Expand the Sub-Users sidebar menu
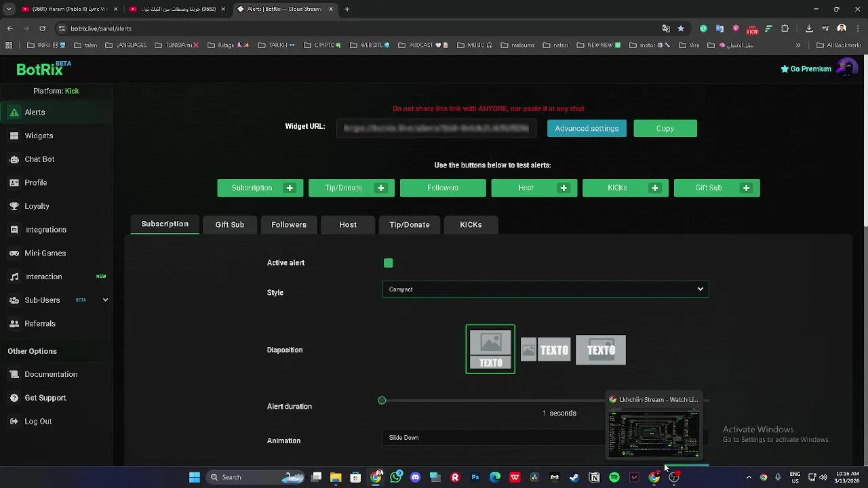This screenshot has height=488, width=868. tap(105, 300)
